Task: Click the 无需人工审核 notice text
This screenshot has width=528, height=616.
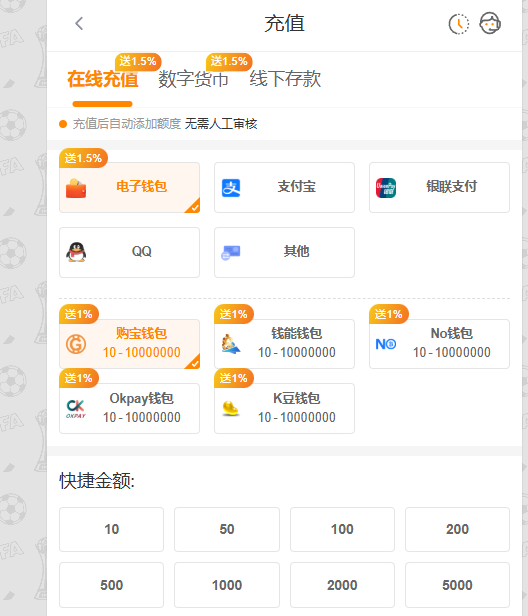Action: pos(221,124)
